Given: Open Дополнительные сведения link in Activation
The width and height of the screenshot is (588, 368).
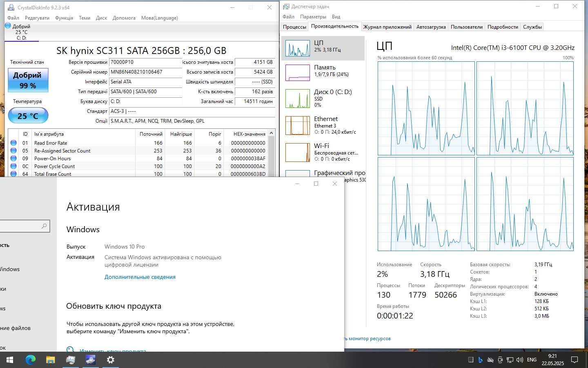Looking at the screenshot, I should coord(140,277).
